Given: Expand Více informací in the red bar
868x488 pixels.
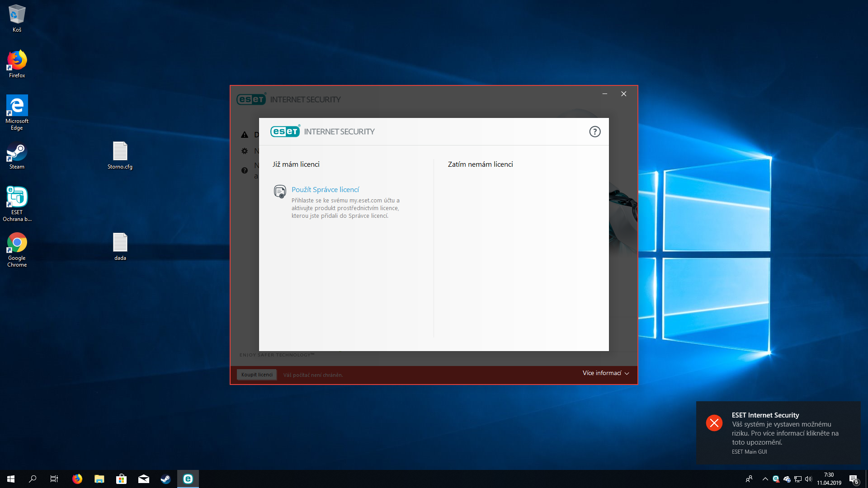Looking at the screenshot, I should [x=605, y=373].
